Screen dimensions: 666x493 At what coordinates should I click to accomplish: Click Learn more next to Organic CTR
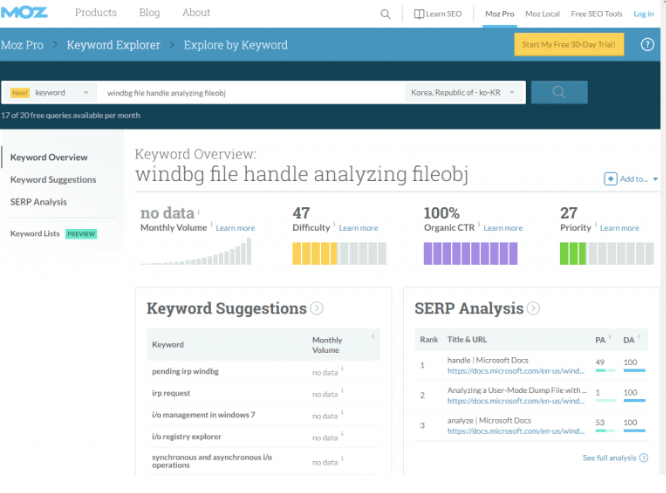coord(503,228)
